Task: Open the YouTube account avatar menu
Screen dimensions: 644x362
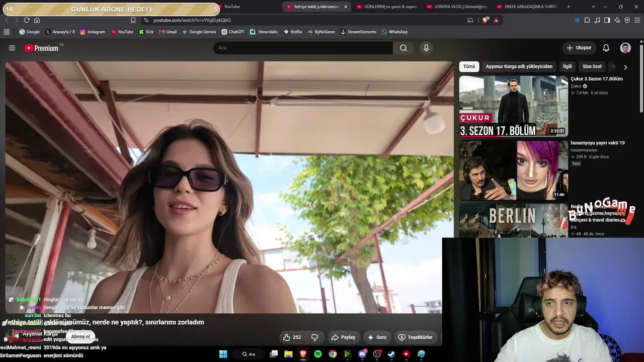Action: pyautogui.click(x=625, y=48)
